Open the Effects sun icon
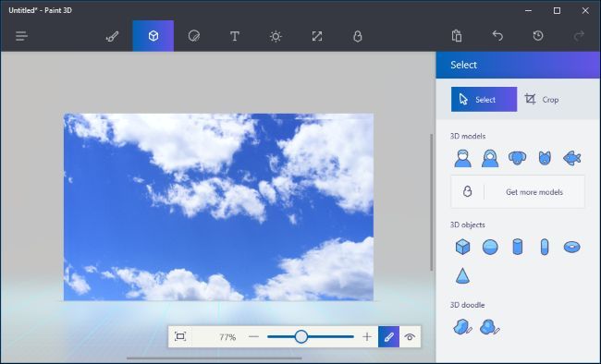Viewport: 601px width, 364px height. 276,36
